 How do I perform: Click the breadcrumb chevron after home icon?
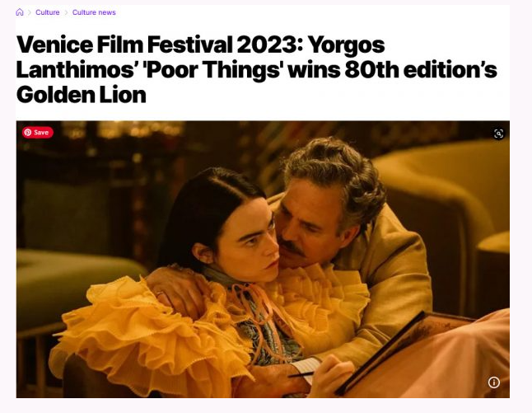pos(30,12)
